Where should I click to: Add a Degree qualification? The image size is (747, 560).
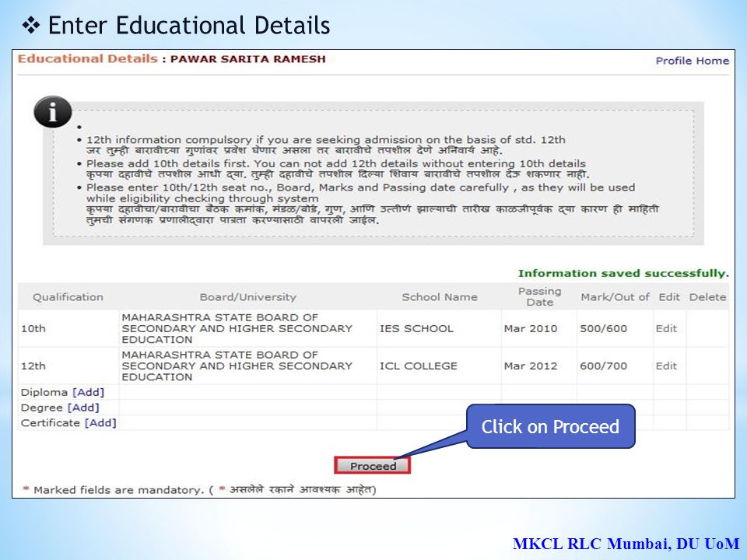pos(83,408)
